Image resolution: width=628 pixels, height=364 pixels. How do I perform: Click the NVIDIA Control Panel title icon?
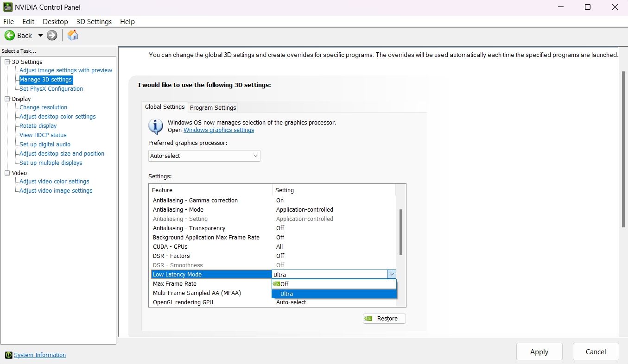(8, 7)
